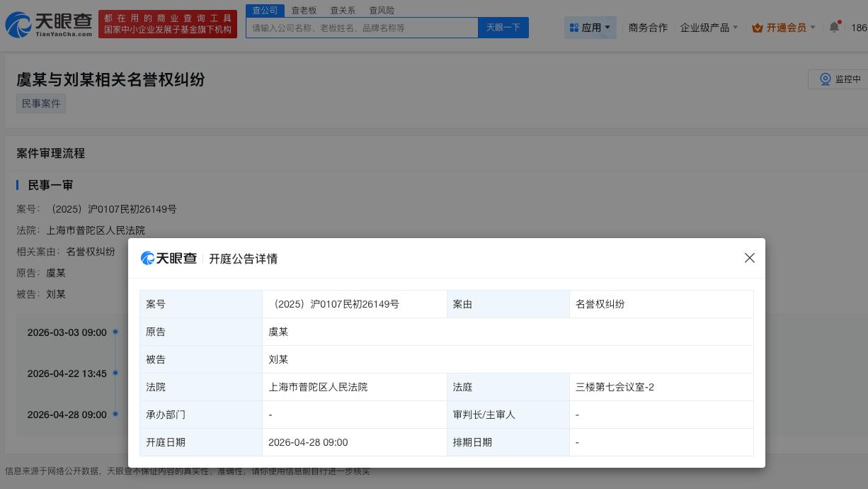Image resolution: width=868 pixels, height=489 pixels.
Task: Click the monitoring eye icon on 监控中
Action: (x=826, y=79)
